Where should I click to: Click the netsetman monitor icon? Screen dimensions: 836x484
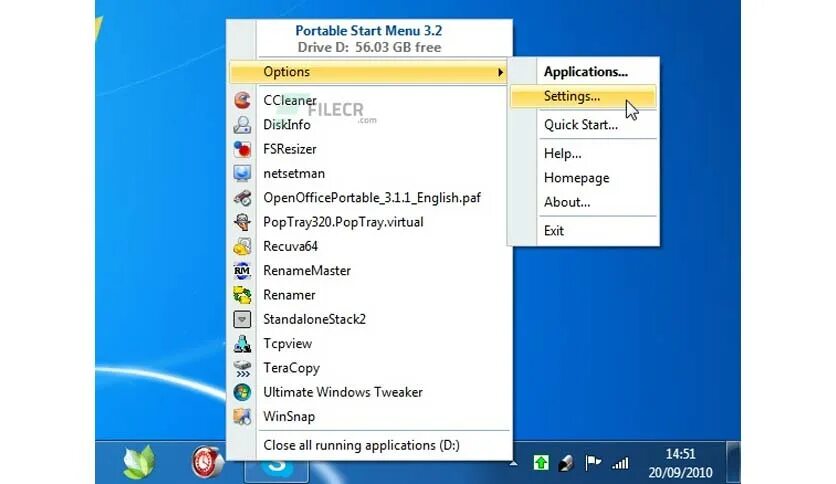[242, 173]
